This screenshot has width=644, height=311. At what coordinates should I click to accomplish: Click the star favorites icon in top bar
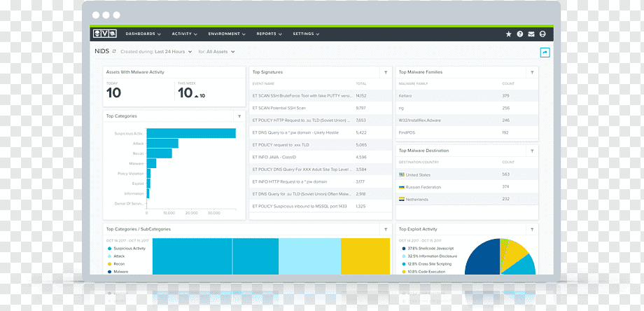508,34
